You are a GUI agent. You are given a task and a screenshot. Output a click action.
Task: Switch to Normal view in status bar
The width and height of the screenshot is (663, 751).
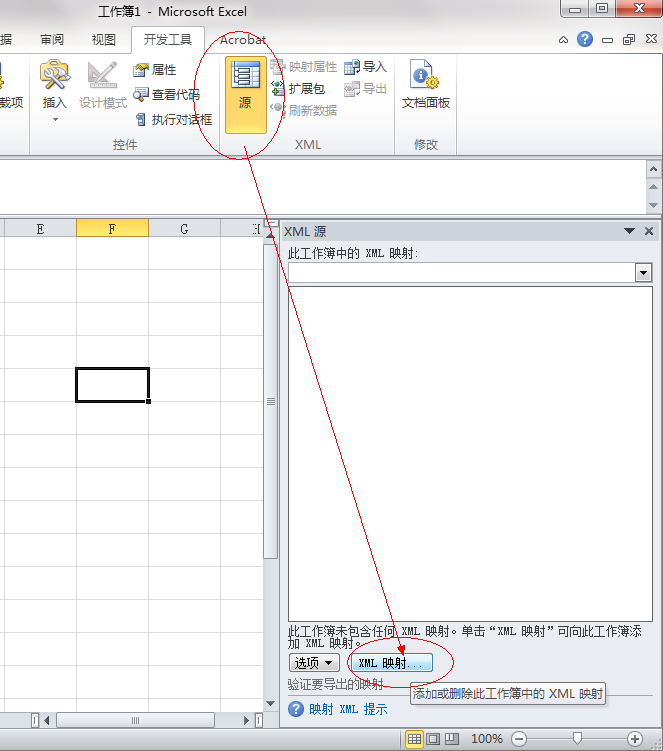click(x=414, y=739)
